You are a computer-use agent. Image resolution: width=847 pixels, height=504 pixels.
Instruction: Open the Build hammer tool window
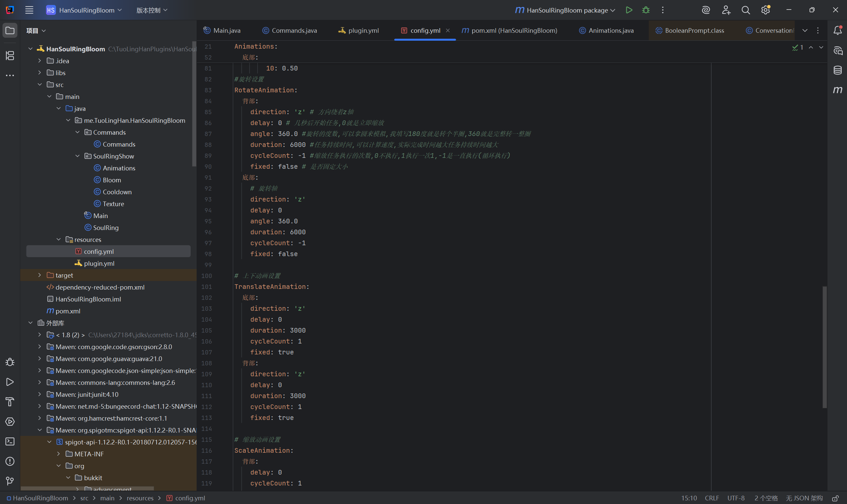click(x=10, y=402)
